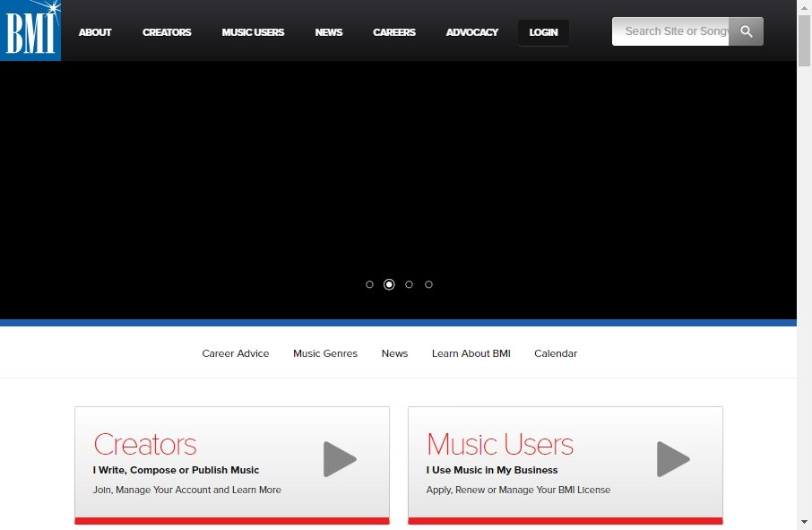This screenshot has width=812, height=530.
Task: Click 'Join, Manage Your Account and Learn More'
Action: [187, 490]
